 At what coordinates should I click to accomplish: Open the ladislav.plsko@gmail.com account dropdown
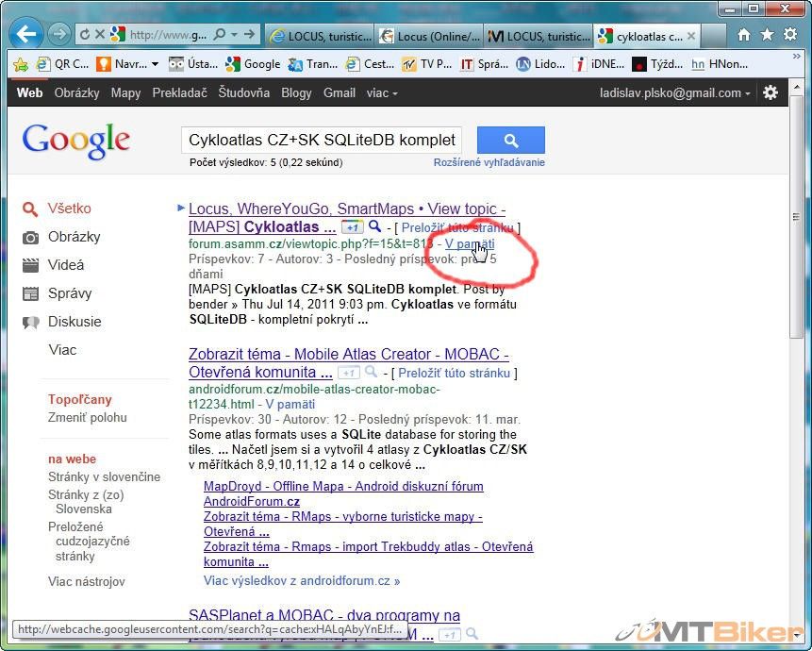674,92
